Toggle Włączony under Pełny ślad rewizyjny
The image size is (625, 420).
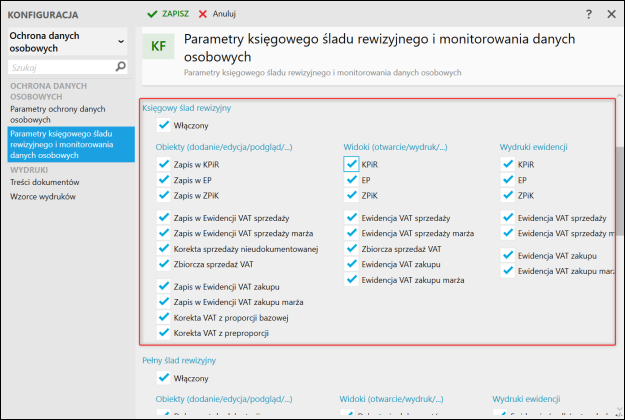click(x=163, y=378)
